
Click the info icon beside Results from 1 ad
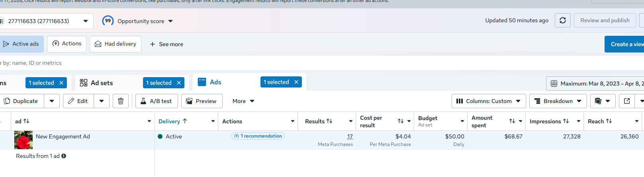tap(64, 156)
